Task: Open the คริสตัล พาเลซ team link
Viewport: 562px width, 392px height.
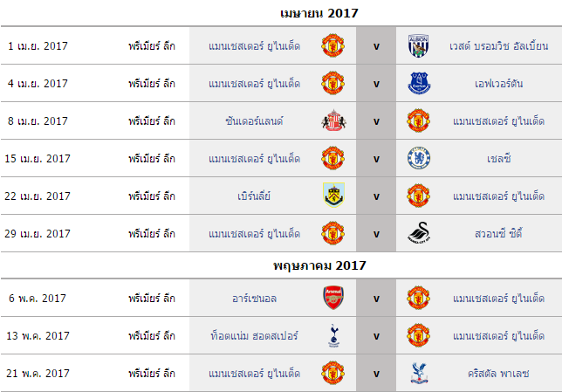Action: [x=498, y=374]
